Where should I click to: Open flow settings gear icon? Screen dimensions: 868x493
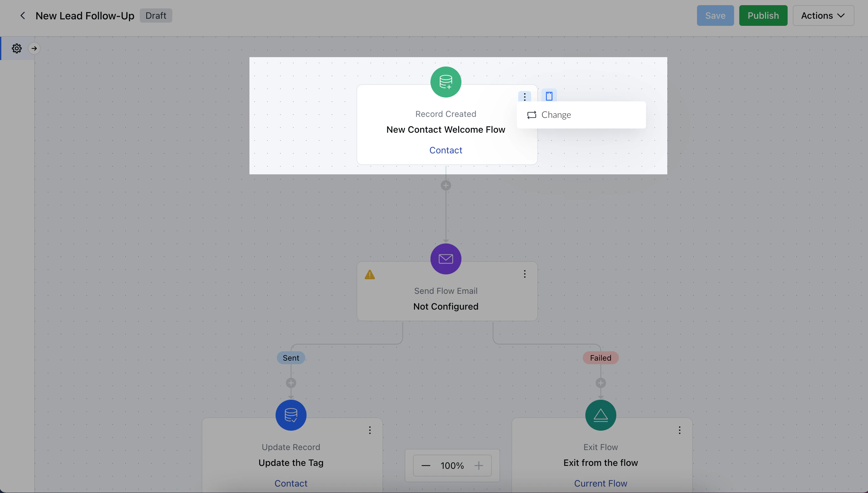pos(16,48)
